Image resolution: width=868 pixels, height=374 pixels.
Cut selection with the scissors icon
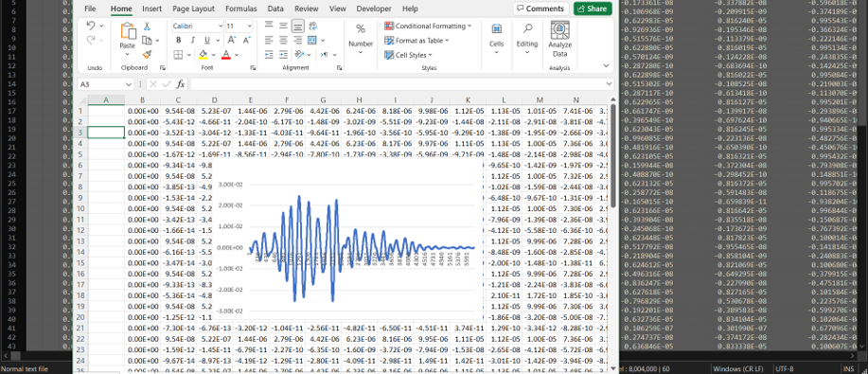[148, 27]
